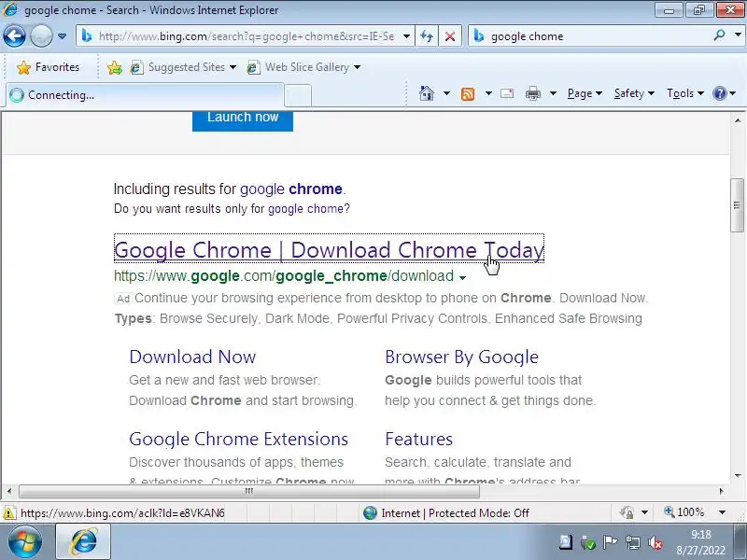Click the horizontal scrollbar thumb
Image resolution: width=747 pixels, height=560 pixels.
248,491
